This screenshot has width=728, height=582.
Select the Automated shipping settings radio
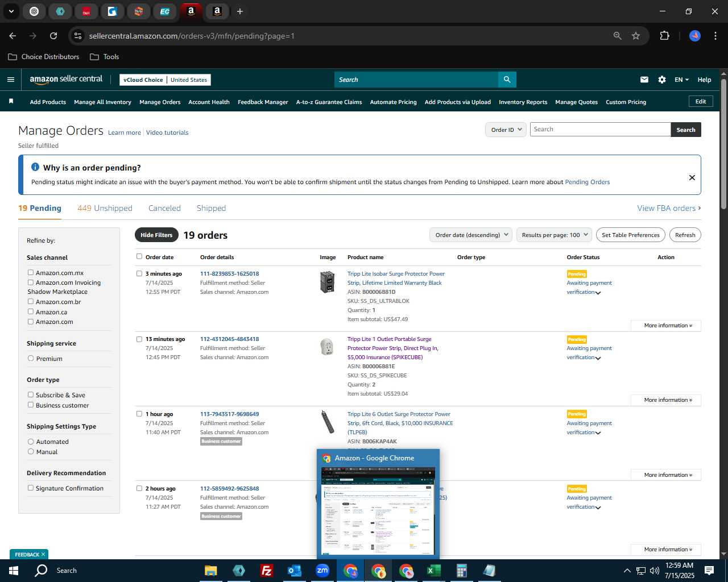(31, 442)
